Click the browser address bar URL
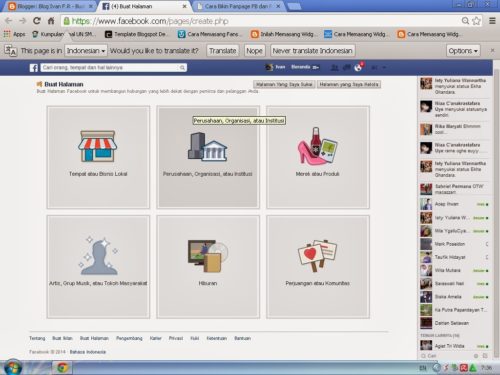This screenshot has width=500, height=375. pyautogui.click(x=150, y=21)
